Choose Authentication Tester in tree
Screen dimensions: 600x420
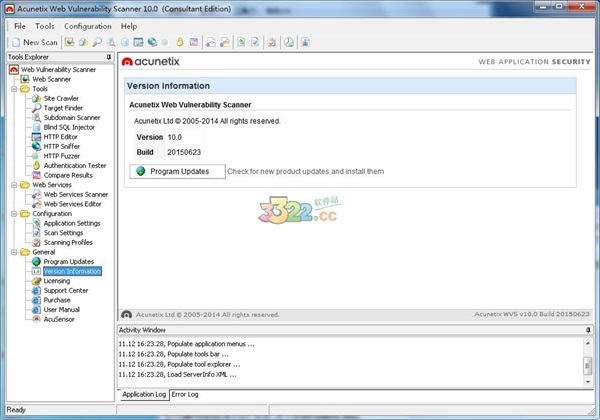pos(75,166)
